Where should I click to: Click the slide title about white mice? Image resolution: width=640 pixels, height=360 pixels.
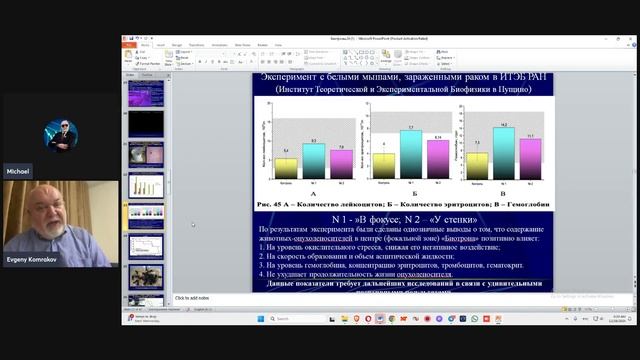(x=403, y=77)
